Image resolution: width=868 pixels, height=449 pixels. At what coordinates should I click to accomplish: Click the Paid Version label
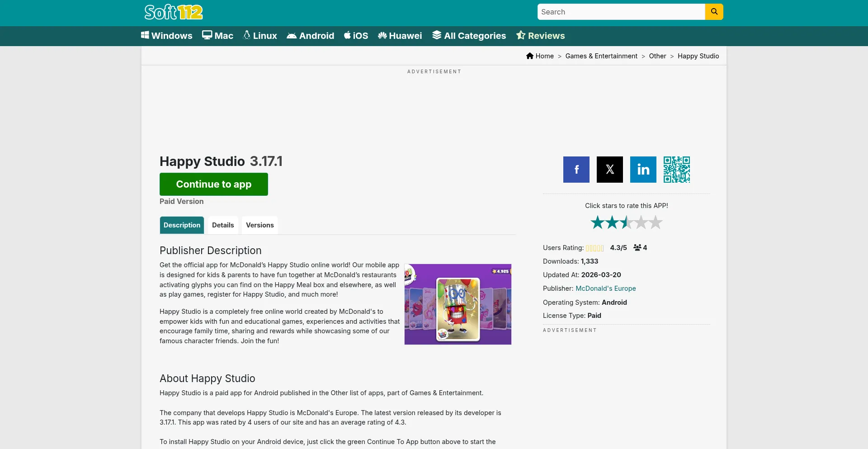coord(182,202)
